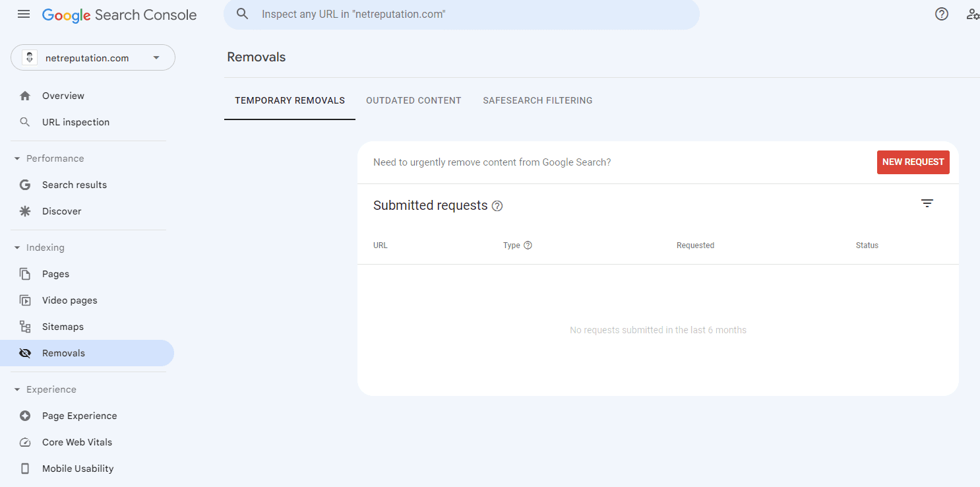Click the Removals eye-slash icon
Screen dimensions: 980x487
[x=25, y=352]
